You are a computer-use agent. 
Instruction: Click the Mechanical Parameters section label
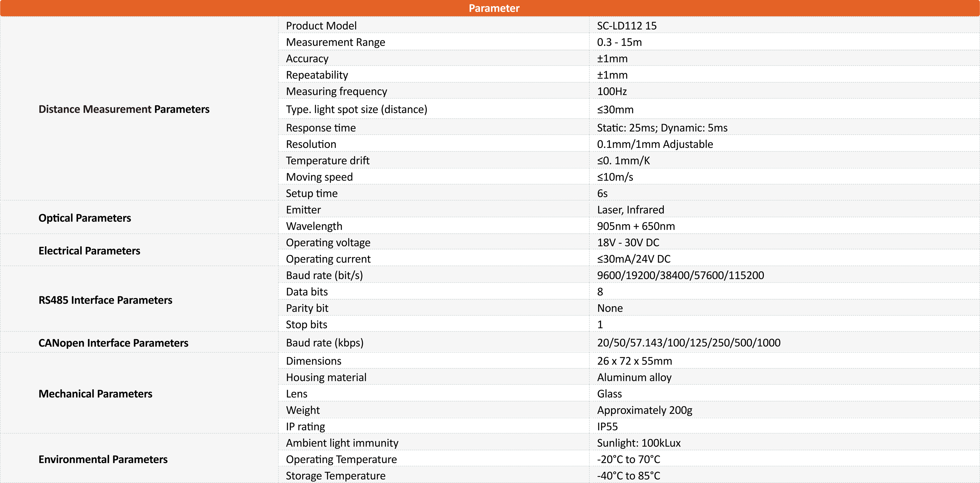coord(95,394)
